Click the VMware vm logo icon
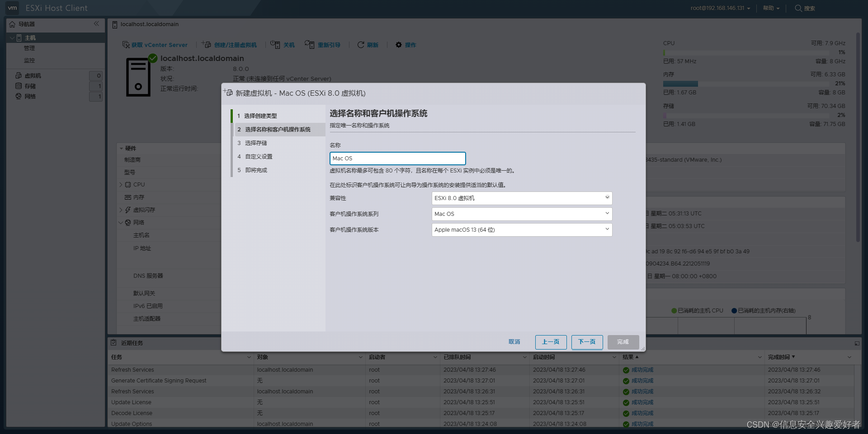This screenshot has height=434, width=868. 12,8
